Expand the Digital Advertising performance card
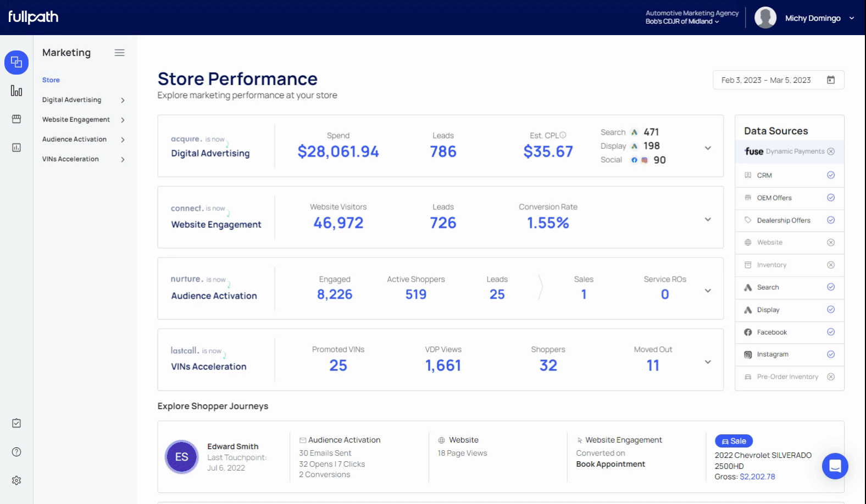The height and width of the screenshot is (504, 866). click(708, 148)
